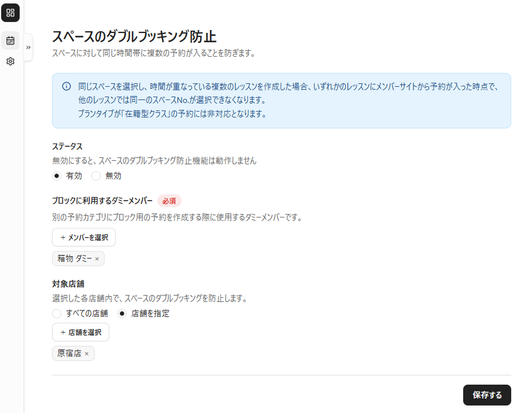The width and height of the screenshot is (532, 413).
Task: Click the page subtitle スペースに対して同じ時間帯
Action: tap(154, 53)
